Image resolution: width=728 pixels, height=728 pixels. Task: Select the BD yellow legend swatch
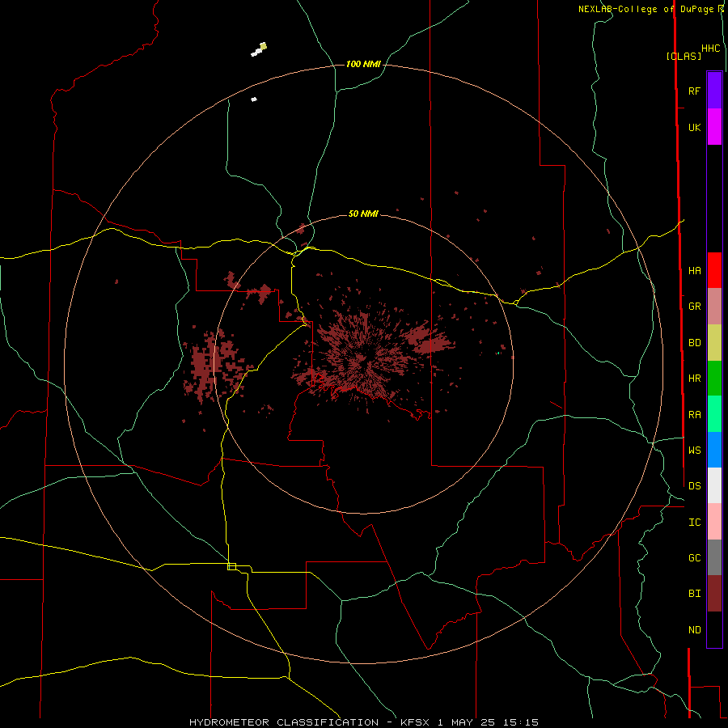pyautogui.click(x=714, y=343)
